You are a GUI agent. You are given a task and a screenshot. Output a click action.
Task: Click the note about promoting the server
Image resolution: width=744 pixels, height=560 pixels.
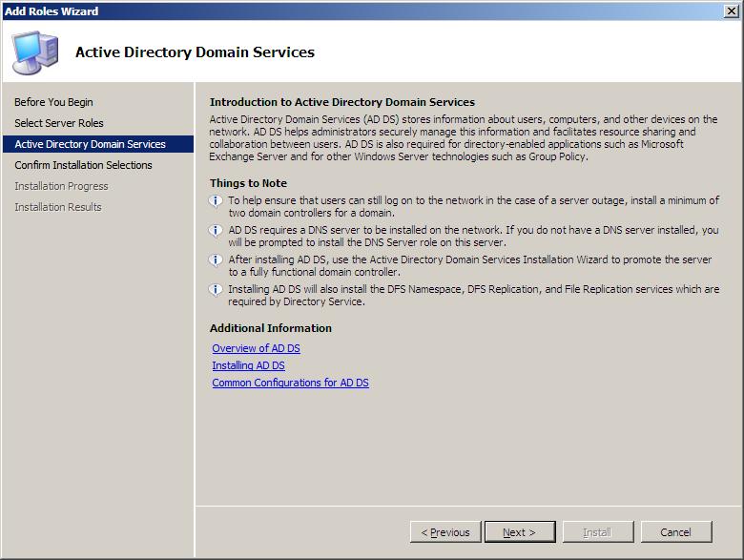click(x=469, y=265)
